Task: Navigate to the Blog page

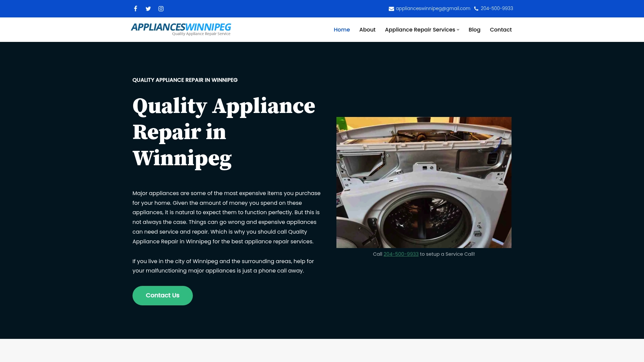Action: coord(474,29)
